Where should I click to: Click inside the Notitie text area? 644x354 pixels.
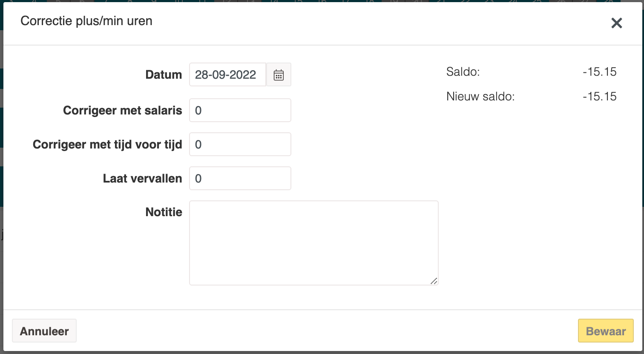coord(314,243)
